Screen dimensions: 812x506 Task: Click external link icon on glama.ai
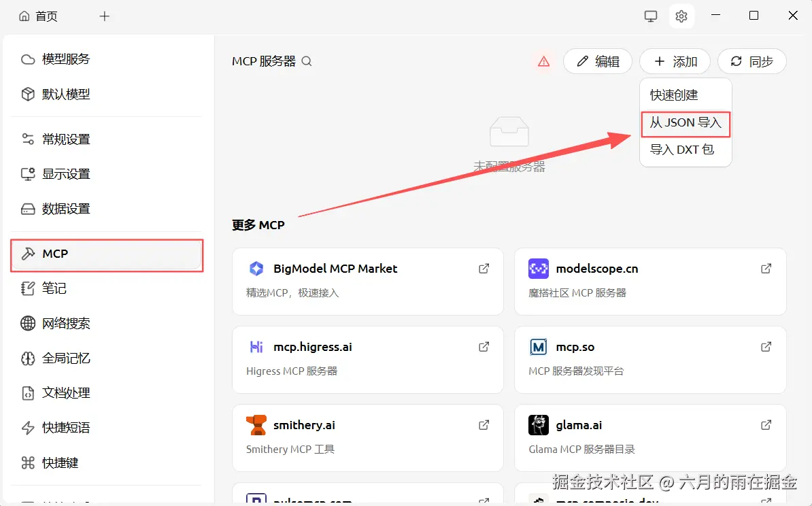click(x=766, y=424)
